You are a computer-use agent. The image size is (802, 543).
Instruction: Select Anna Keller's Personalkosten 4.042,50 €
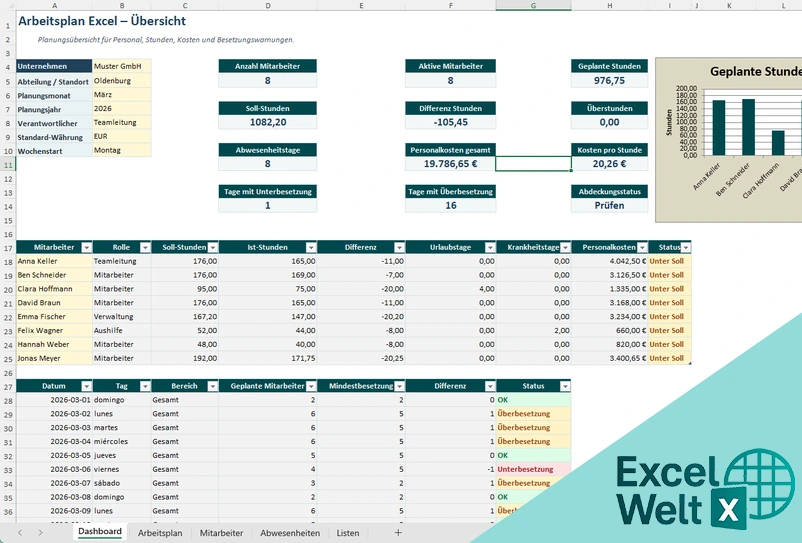coord(609,261)
